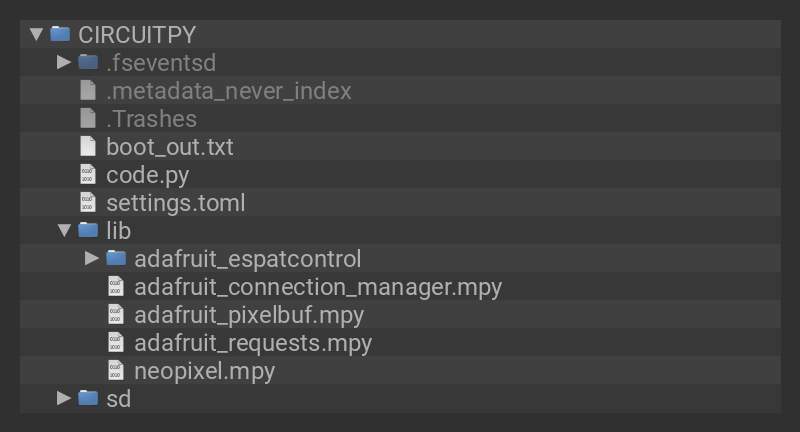Collapse the lib folder arrow

pos(64,230)
